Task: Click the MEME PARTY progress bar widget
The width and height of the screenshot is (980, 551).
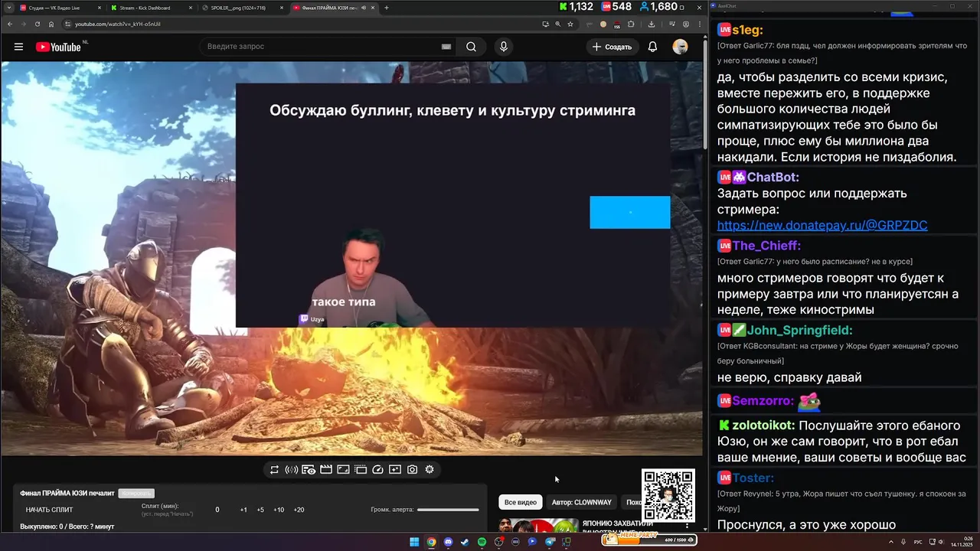Action: [x=649, y=539]
